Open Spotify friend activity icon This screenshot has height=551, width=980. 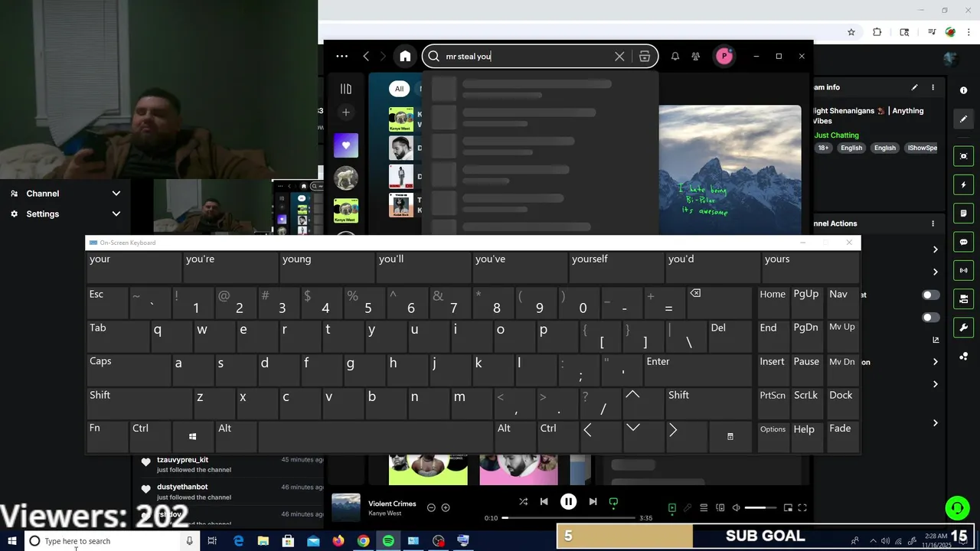tap(695, 56)
